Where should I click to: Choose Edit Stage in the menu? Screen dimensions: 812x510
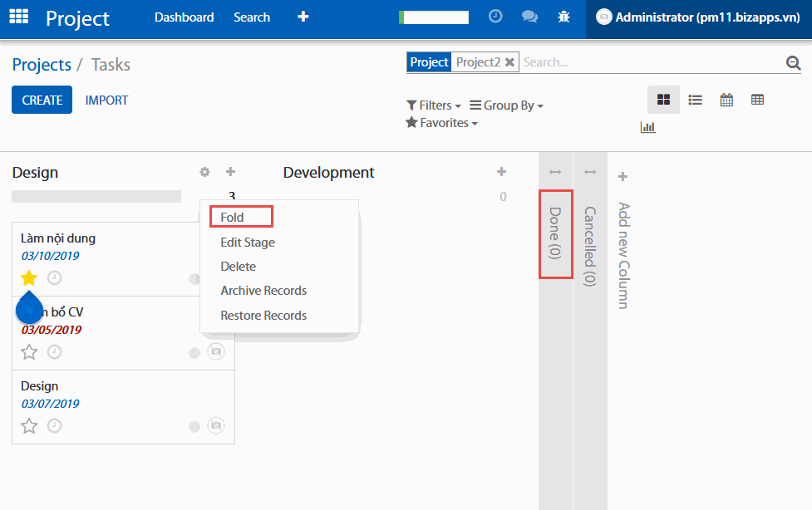(x=248, y=243)
